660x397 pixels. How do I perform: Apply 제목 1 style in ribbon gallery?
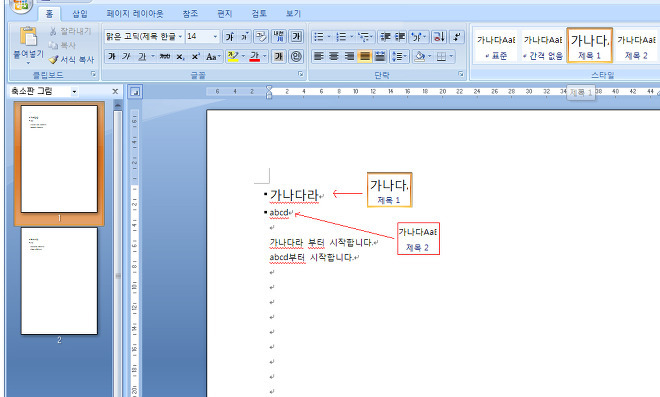point(589,45)
